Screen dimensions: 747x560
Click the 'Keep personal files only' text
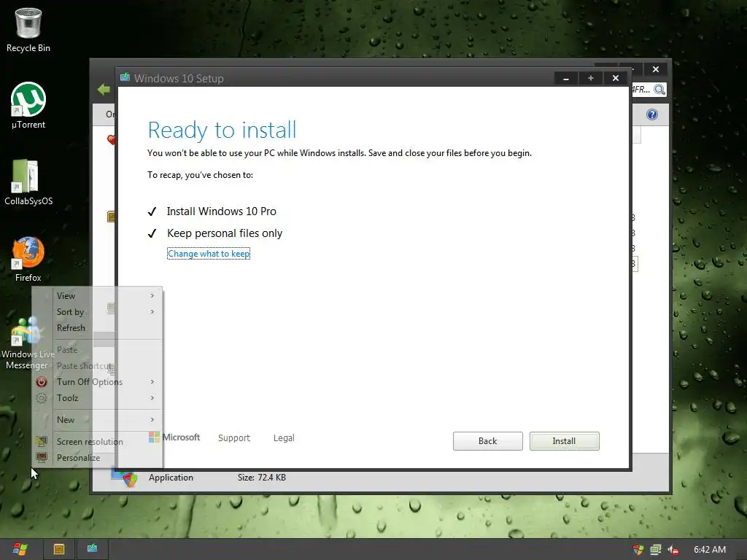point(225,233)
